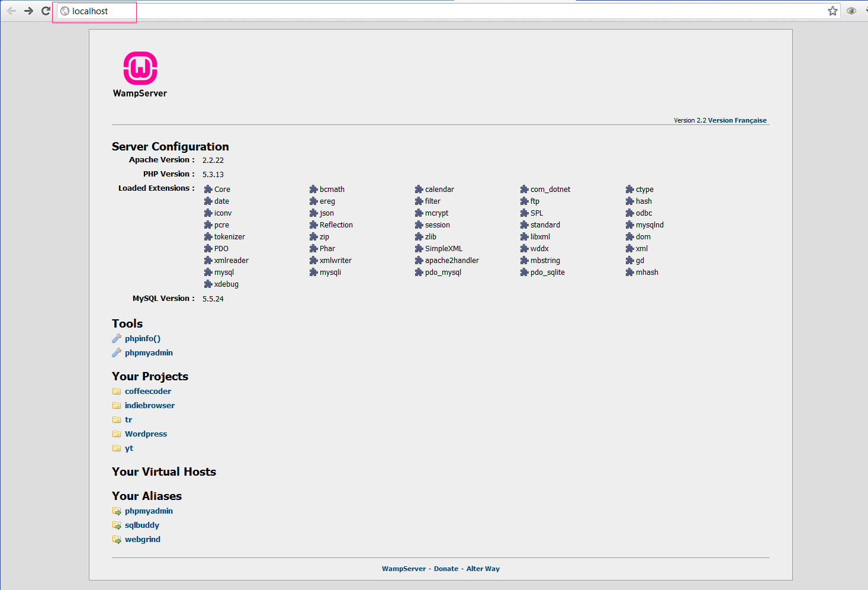Viewport: 868px width, 590px height.
Task: Click the Your Projects heading
Action: click(150, 377)
